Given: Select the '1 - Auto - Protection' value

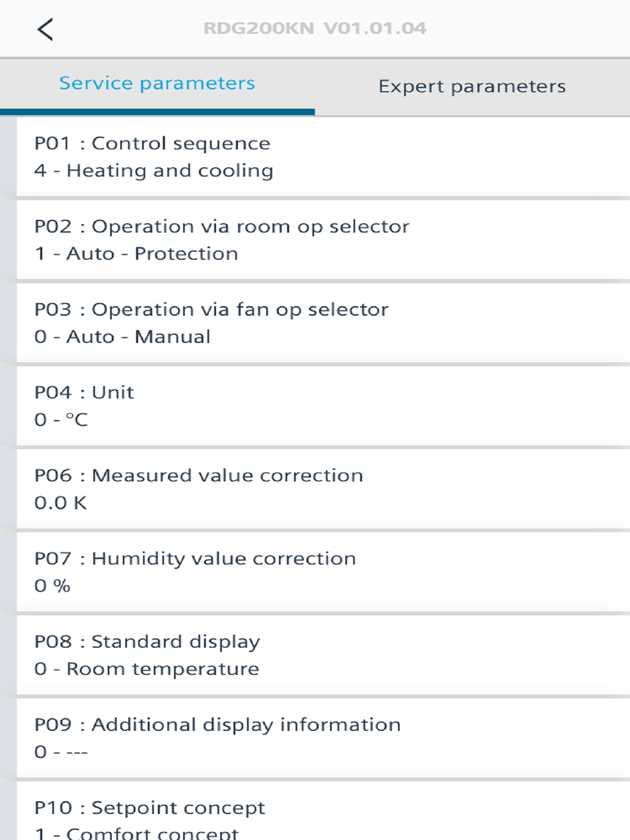Looking at the screenshot, I should click(136, 254).
